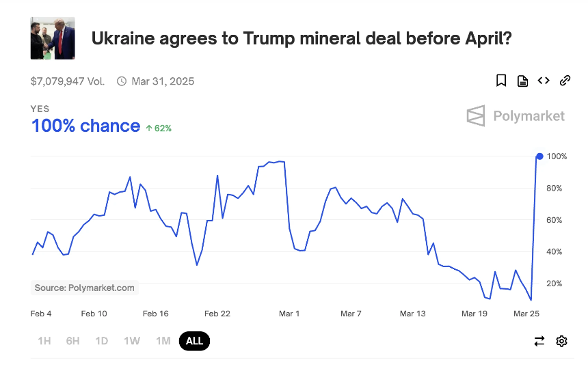
Task: Open chart settings gear icon
Action: coord(561,341)
